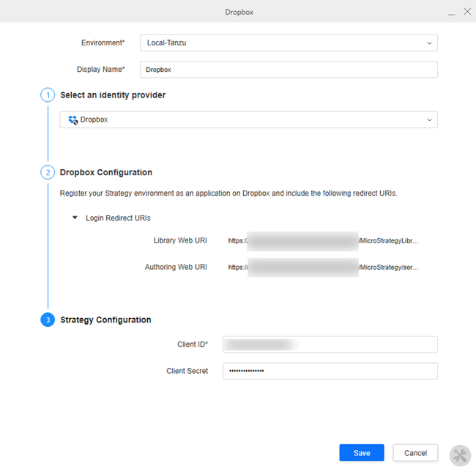Click the Library Web URI value
The image size is (476, 475).
pos(323,240)
